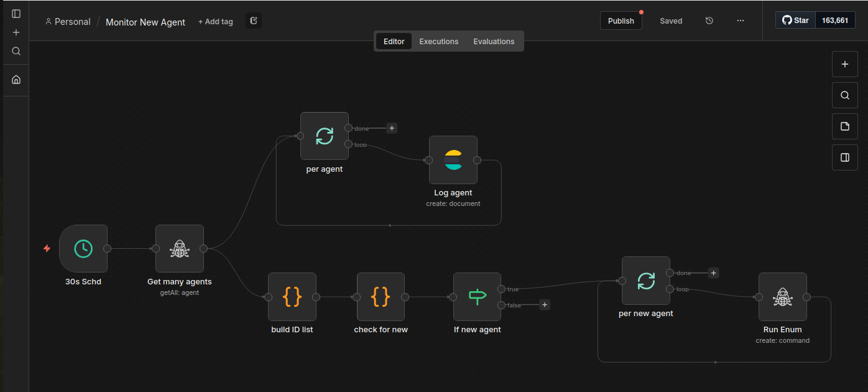The height and width of the screenshot is (392, 868).
Task: Click the GitHub Star button
Action: click(795, 21)
